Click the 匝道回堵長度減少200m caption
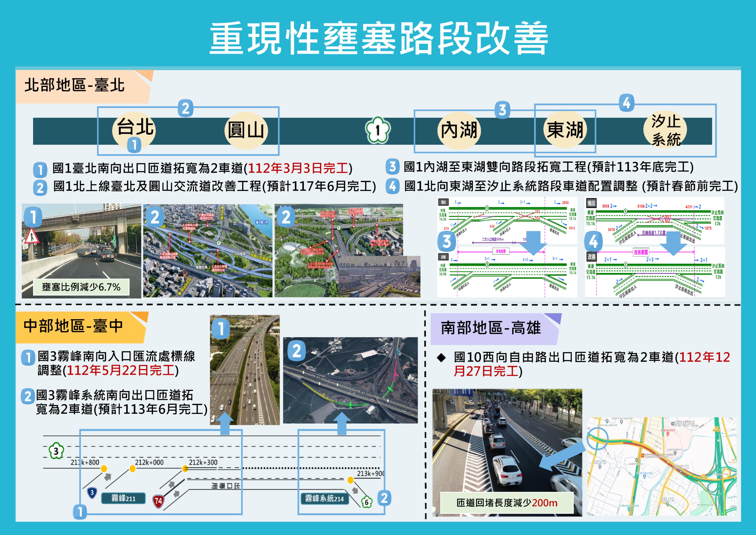Viewport: 756px width, 535px height. pyautogui.click(x=507, y=503)
